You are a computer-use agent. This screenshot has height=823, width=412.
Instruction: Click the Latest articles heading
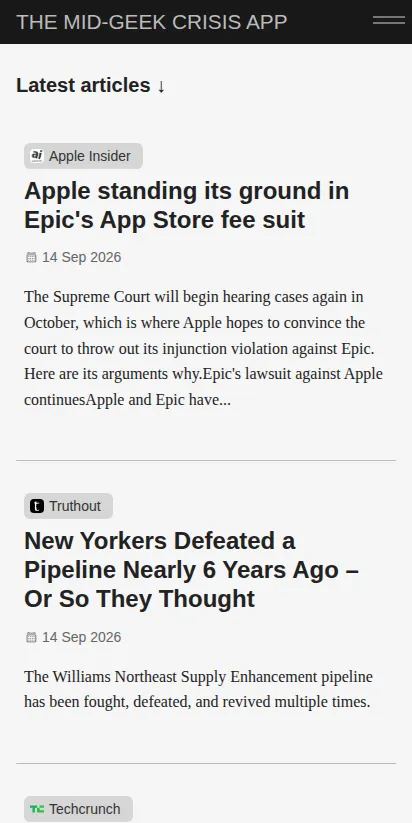pyautogui.click(x=83, y=85)
